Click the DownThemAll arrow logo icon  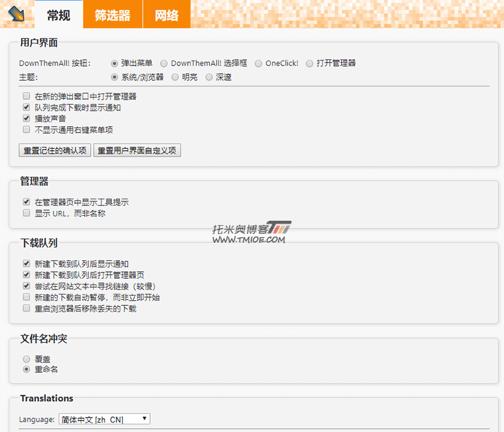(16, 15)
